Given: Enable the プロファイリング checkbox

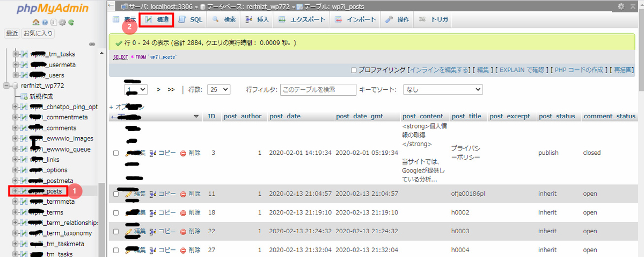Looking at the screenshot, I should click(354, 70).
